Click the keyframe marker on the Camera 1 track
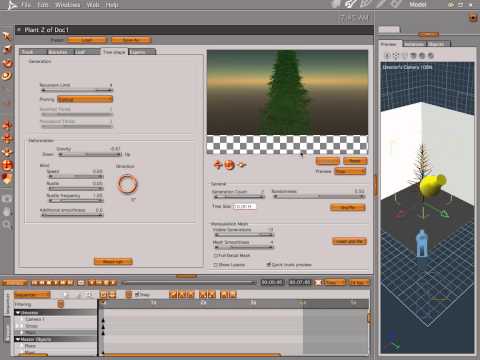This screenshot has height=360, width=480. coord(103,320)
